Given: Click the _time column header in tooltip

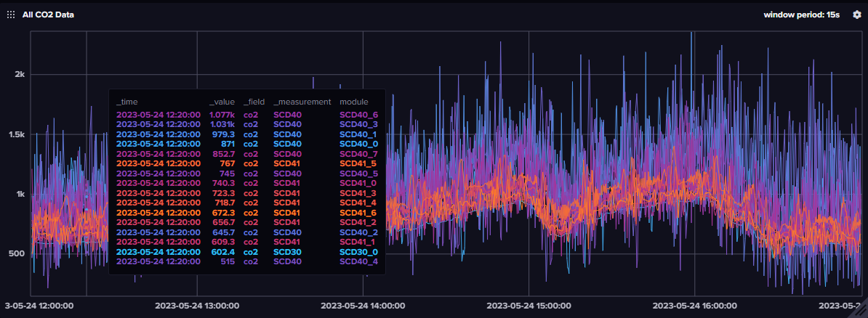Looking at the screenshot, I should pyautogui.click(x=126, y=102).
